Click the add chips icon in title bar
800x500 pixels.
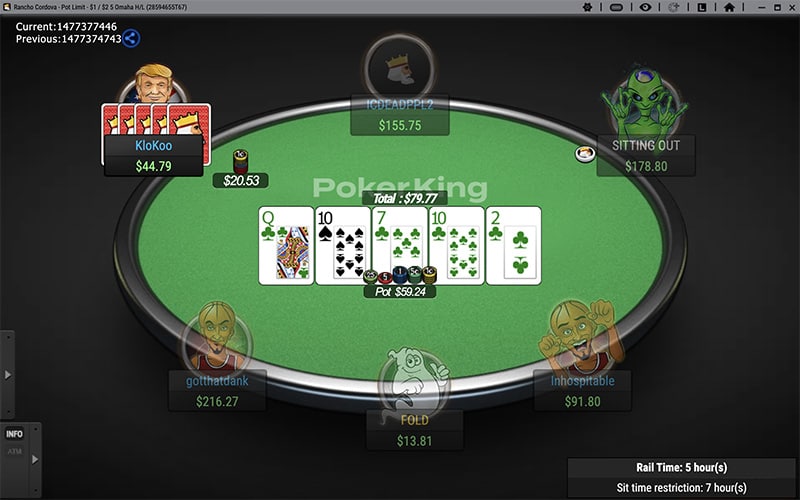pyautogui.click(x=673, y=7)
